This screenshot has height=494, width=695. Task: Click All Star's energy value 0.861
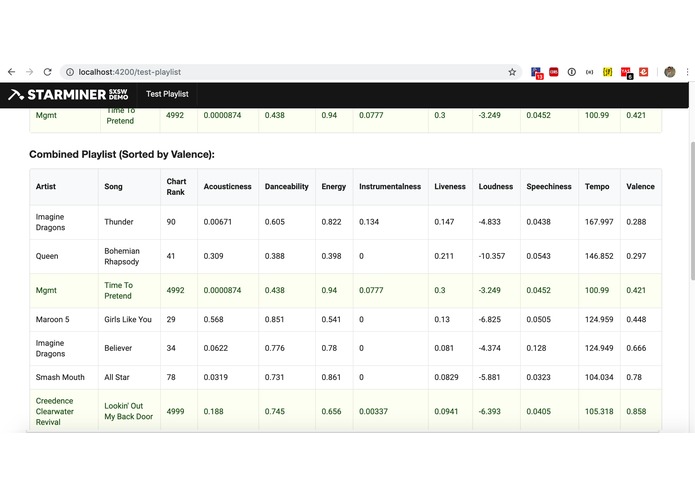coord(331,377)
